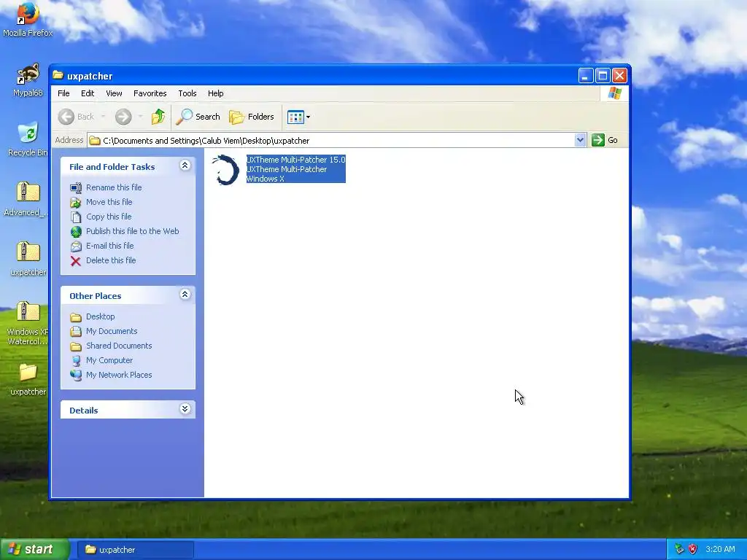The image size is (747, 560).
Task: Click the Copy file page icon
Action: [76, 217]
